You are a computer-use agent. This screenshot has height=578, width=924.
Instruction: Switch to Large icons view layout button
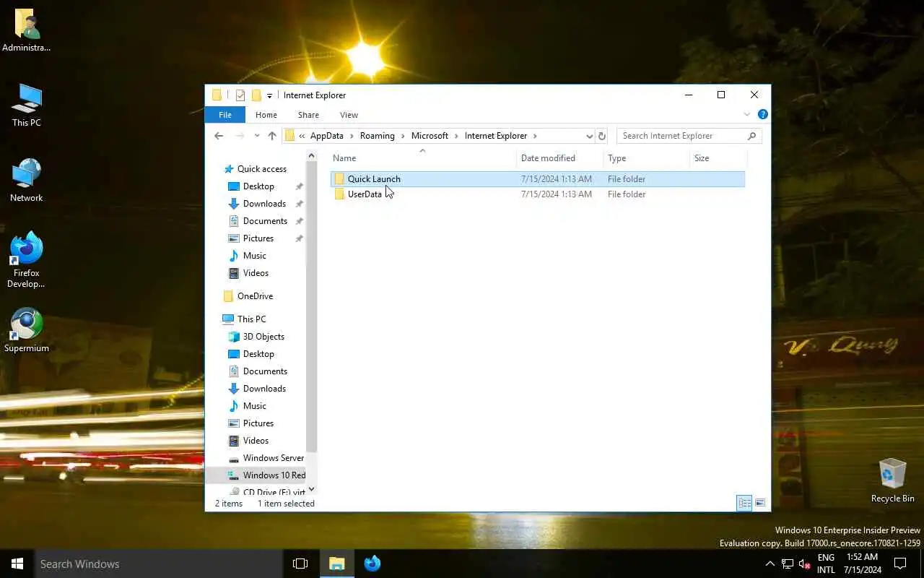pos(759,503)
